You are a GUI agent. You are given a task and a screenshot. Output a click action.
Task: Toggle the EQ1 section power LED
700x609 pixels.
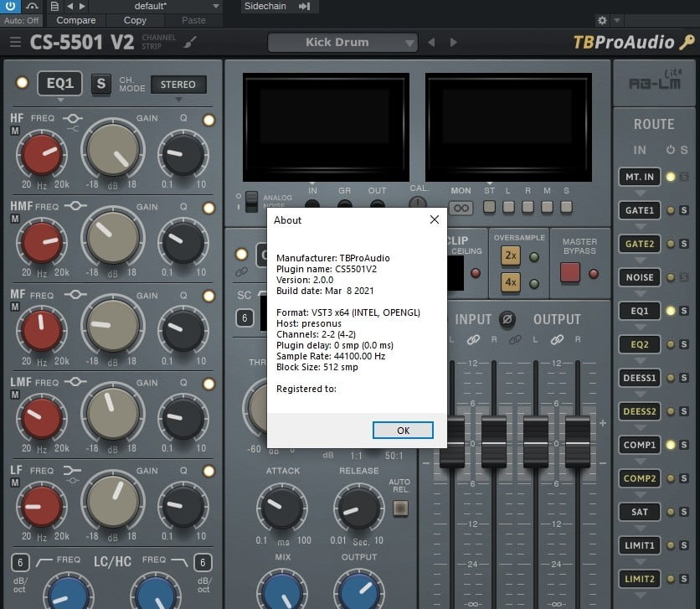point(22,83)
